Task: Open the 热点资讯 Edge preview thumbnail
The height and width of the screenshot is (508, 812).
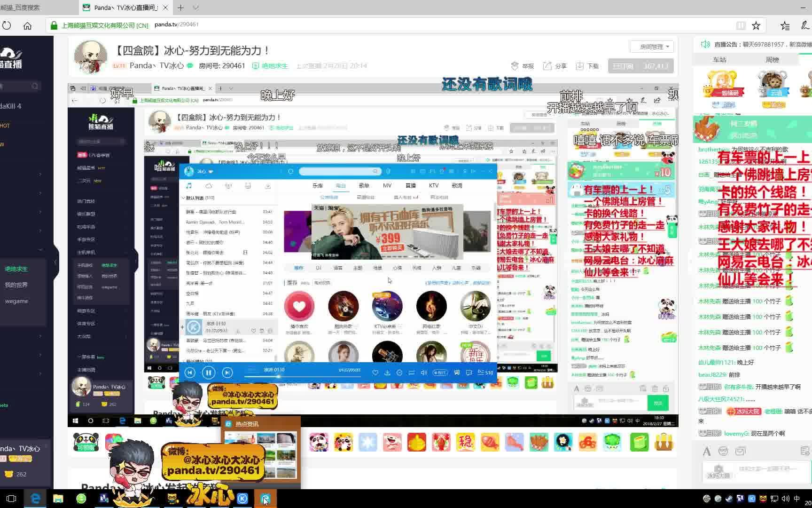Action: point(261,455)
